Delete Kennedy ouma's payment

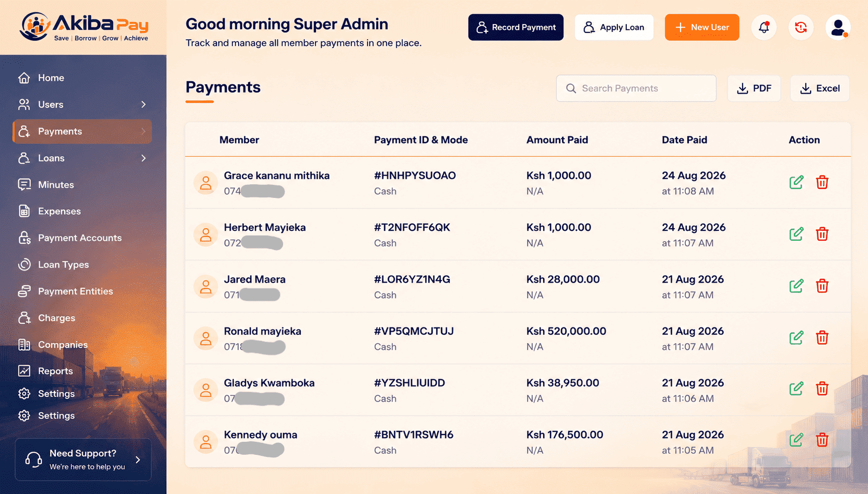coord(822,440)
